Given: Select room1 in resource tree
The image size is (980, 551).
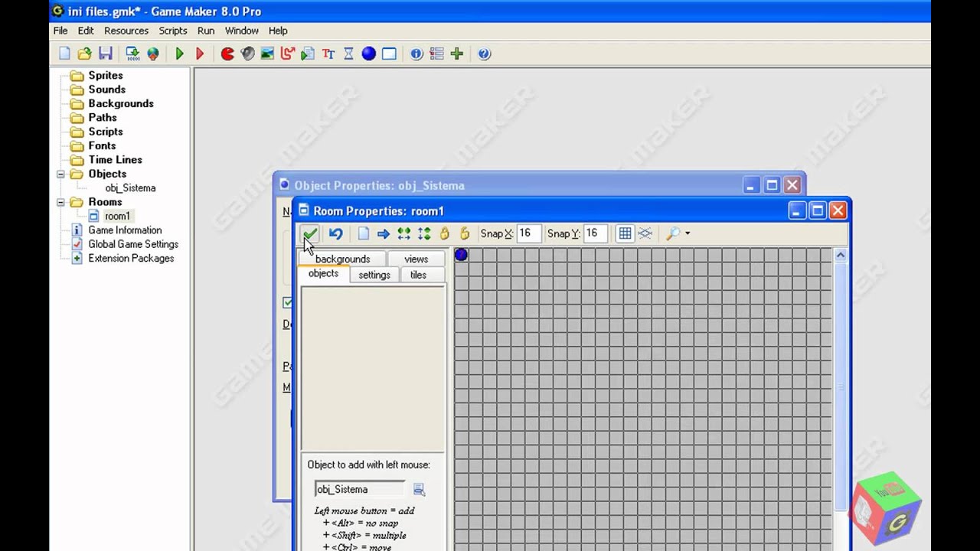Looking at the screenshot, I should tap(118, 216).
